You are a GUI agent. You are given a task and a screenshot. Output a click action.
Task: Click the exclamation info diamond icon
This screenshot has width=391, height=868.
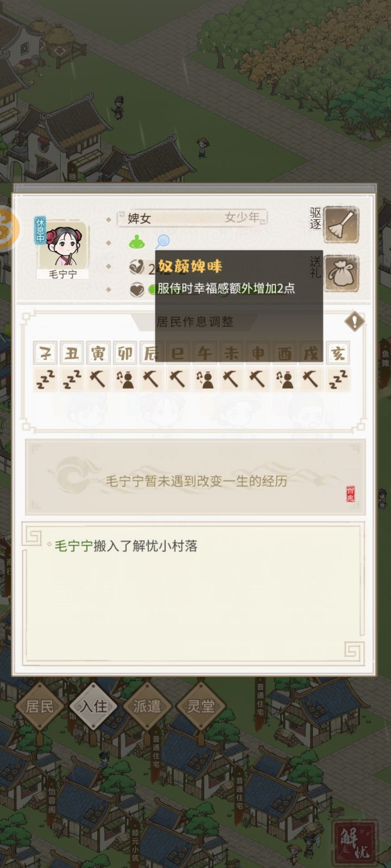[355, 321]
